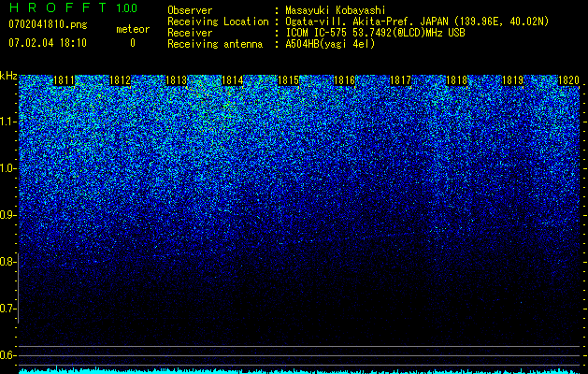588x374 pixels.
Task: Click the meteor count label
Action: [133, 29]
